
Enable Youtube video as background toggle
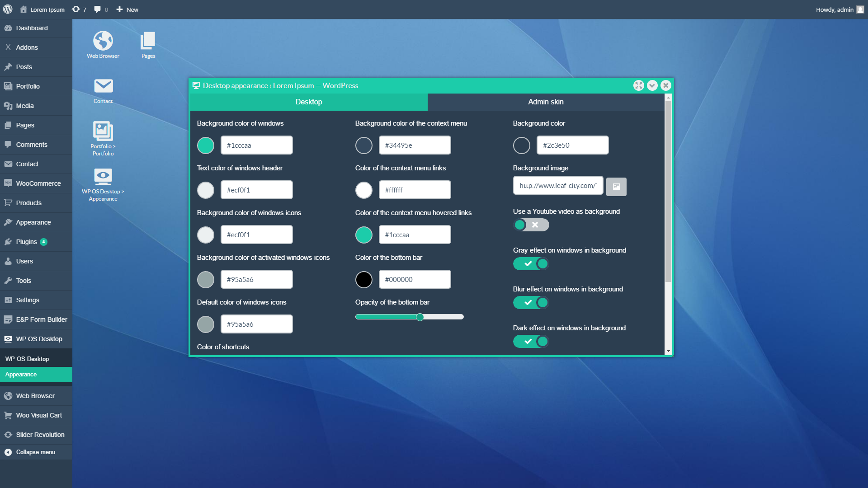531,225
